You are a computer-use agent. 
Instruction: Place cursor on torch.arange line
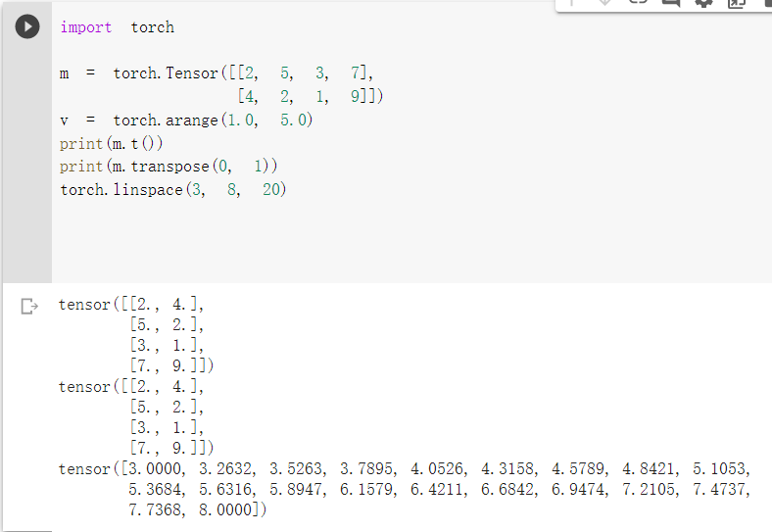tap(186, 121)
